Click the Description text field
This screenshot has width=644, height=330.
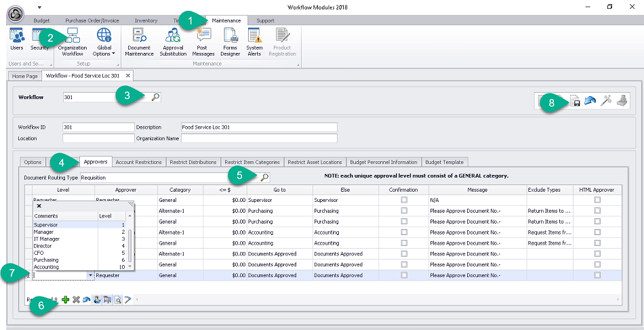tap(258, 127)
